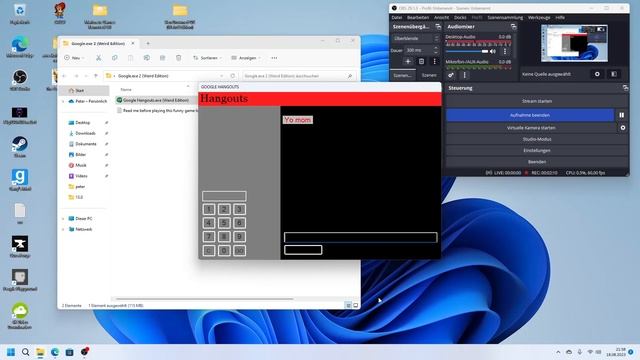Screen dimensions: 640x360
Task: Select the Google Hangouts.exe file
Action: coord(156,100)
